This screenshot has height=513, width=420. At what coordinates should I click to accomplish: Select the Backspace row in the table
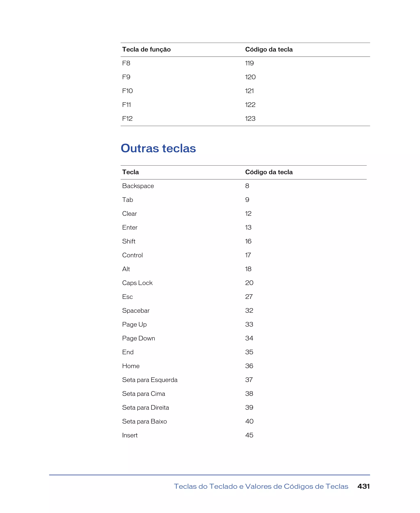[x=244, y=186]
